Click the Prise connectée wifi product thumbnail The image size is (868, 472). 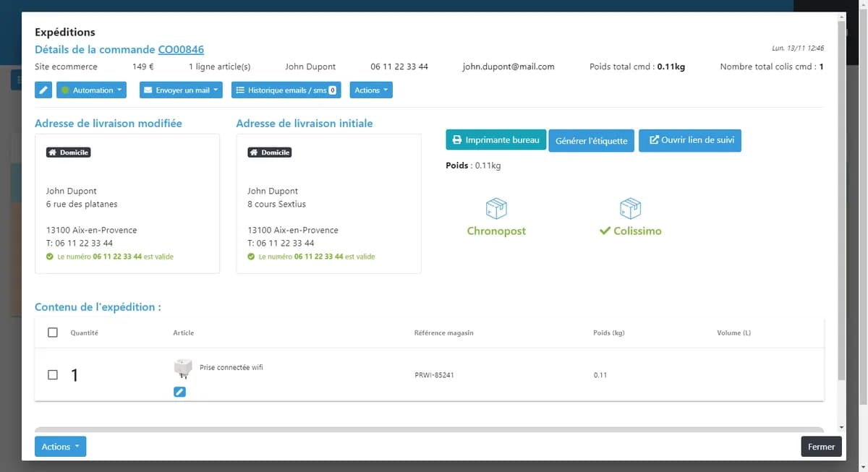point(182,369)
